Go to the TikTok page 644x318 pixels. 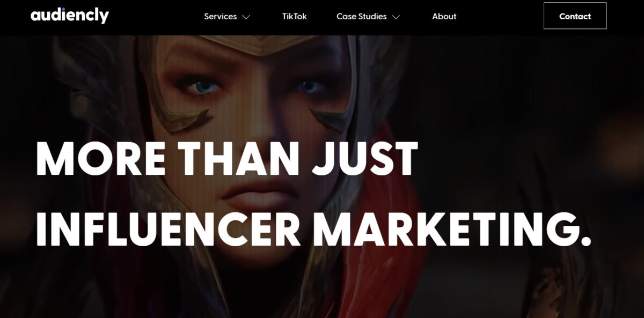(295, 17)
